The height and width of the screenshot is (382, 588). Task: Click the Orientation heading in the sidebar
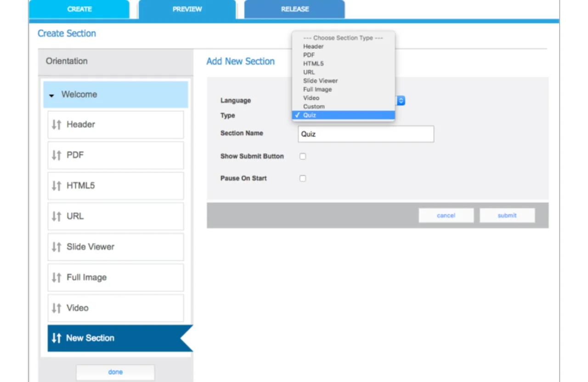(67, 61)
